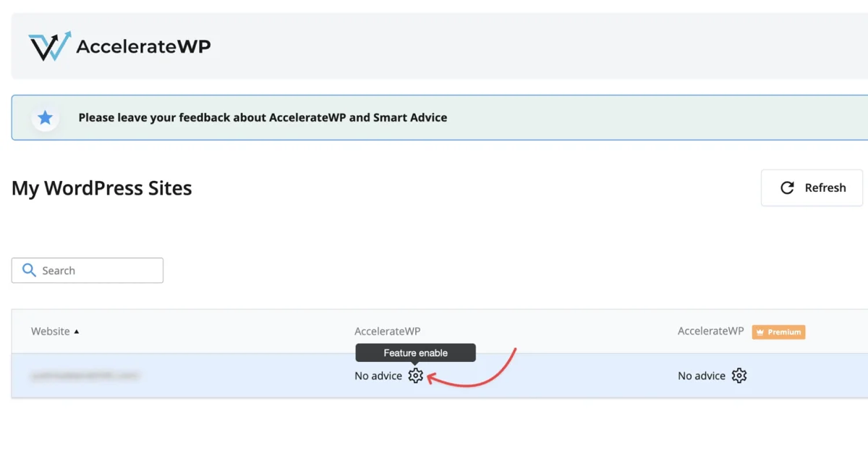The width and height of the screenshot is (868, 467).
Task: Open settings gear in AccelerateWP Premium column
Action: (739, 376)
